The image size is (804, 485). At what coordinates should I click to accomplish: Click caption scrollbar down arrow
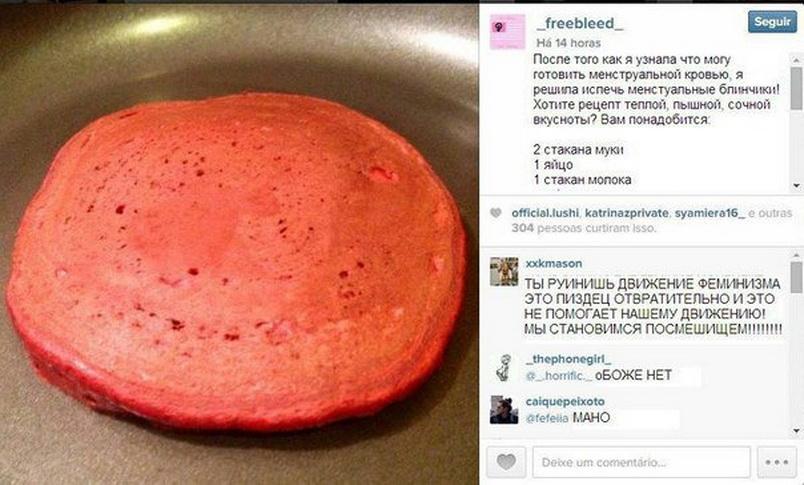(x=796, y=186)
